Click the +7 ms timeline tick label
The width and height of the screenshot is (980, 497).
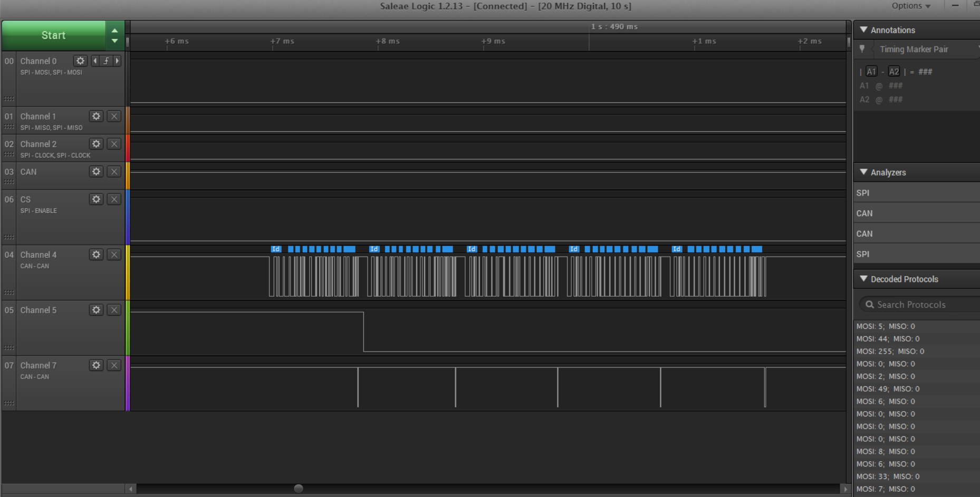[282, 41]
